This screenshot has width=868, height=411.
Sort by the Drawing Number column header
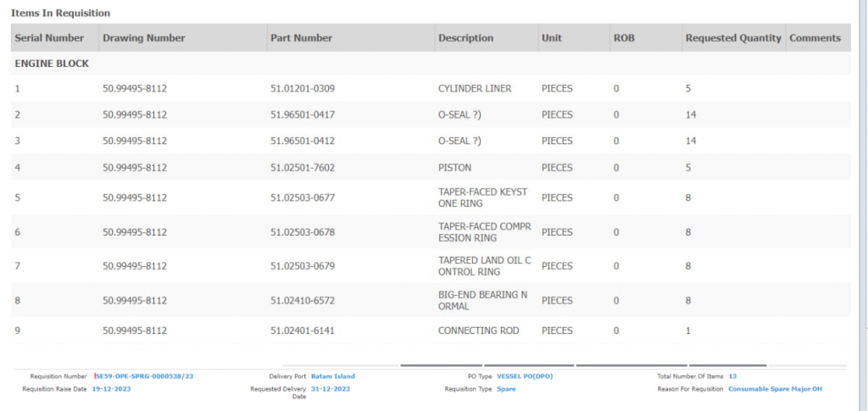[143, 38]
